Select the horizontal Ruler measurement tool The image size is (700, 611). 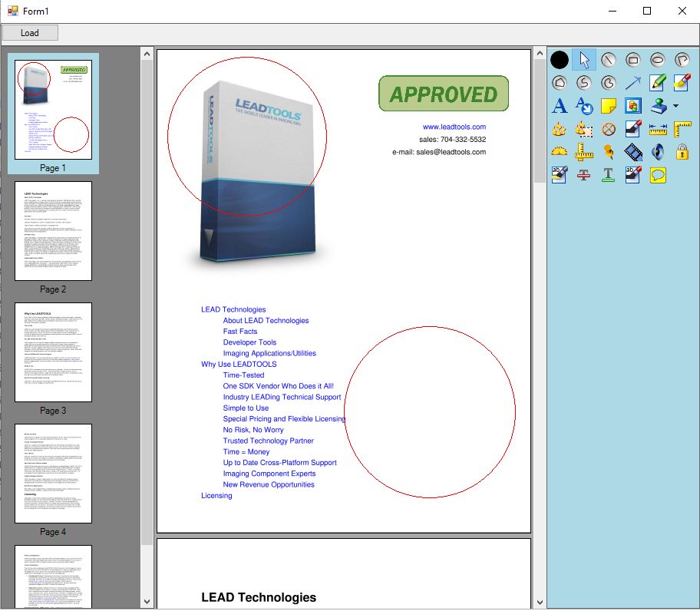click(x=658, y=130)
